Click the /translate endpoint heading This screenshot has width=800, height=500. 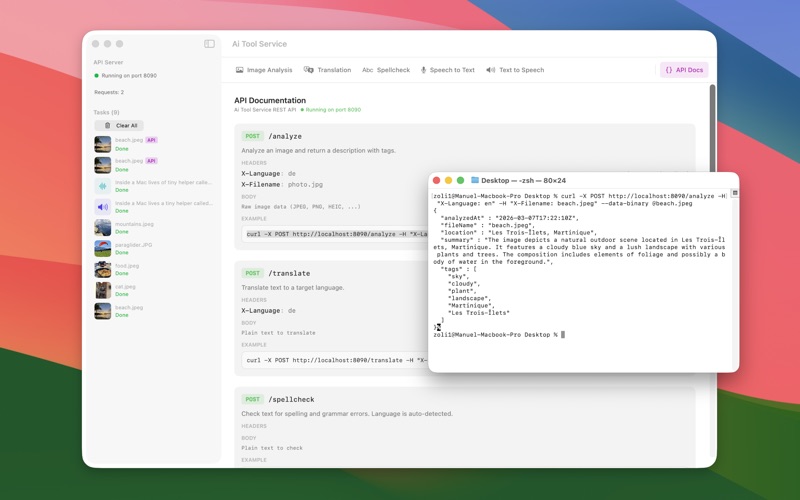[x=289, y=273]
